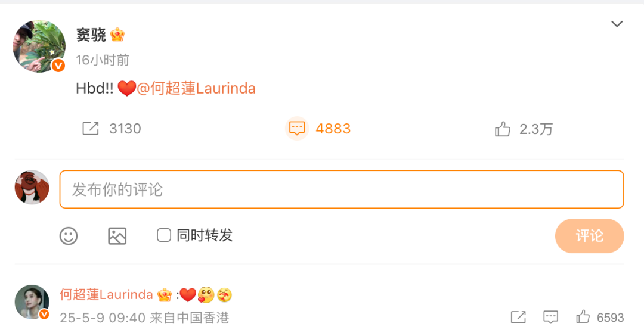Screen dimensions: 644x336
Task: Click the 16小时前 post timestamp
Action: tap(103, 60)
